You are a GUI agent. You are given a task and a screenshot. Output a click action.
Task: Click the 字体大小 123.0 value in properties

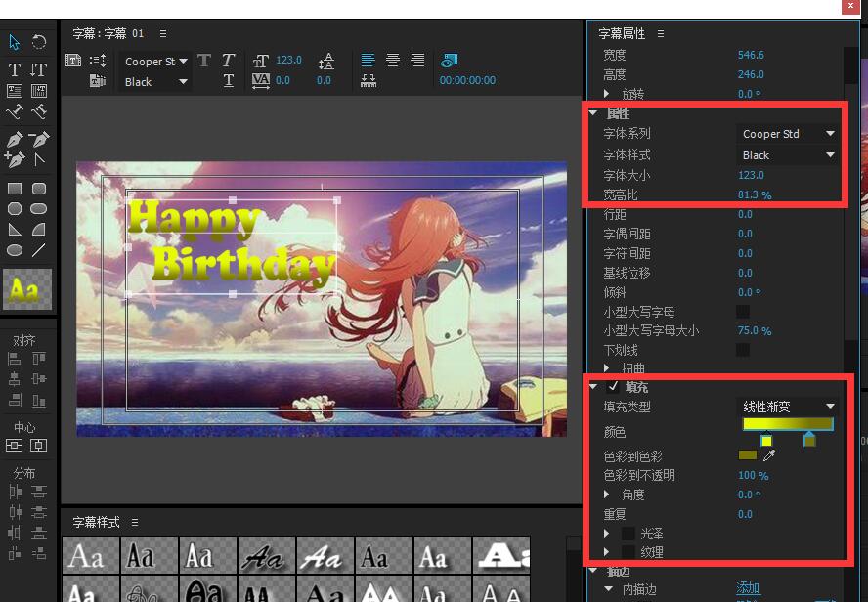point(751,175)
